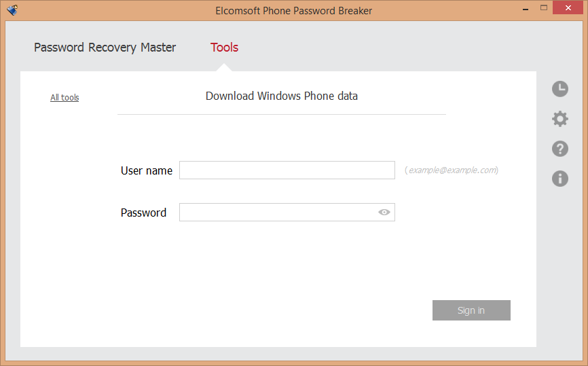Focus the User name input field

click(x=287, y=170)
